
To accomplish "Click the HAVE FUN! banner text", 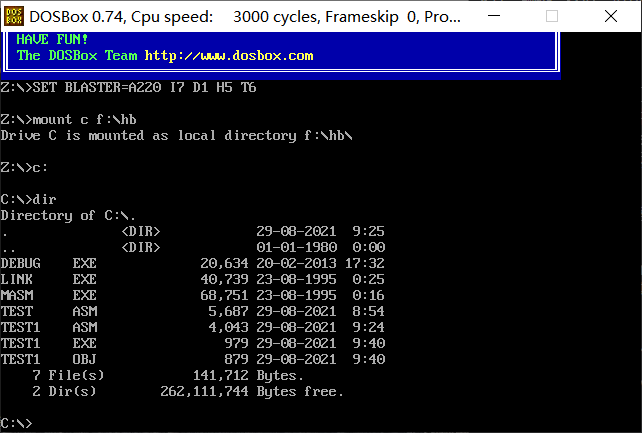I will 52,39.
